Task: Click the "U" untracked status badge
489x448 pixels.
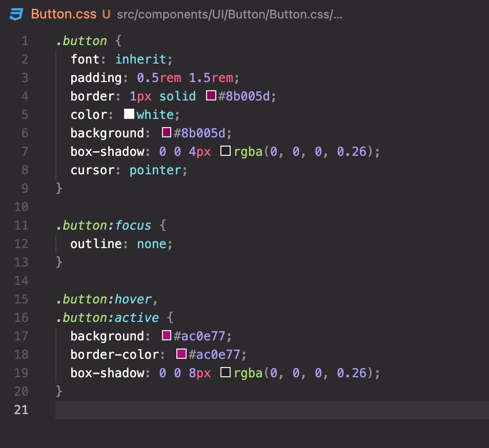Action: 106,14
